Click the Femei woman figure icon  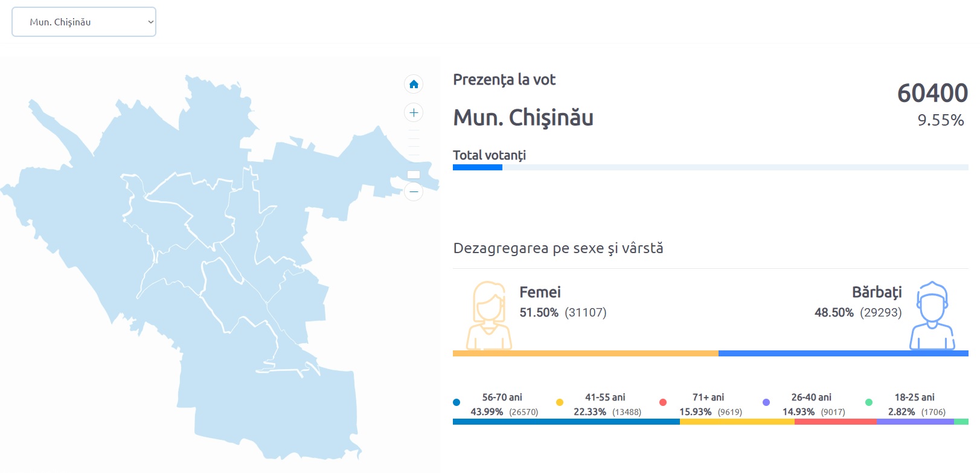coord(489,315)
